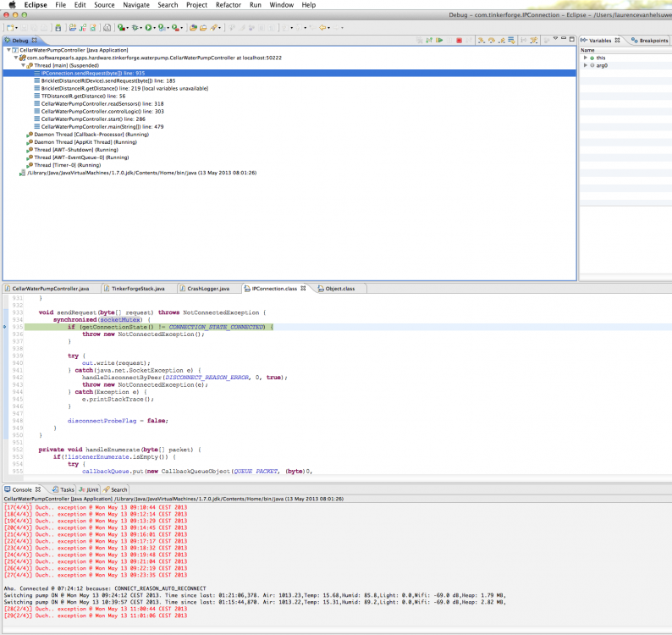
Task: Collapse the Thread [main] (Suspended) node
Action: coord(25,65)
